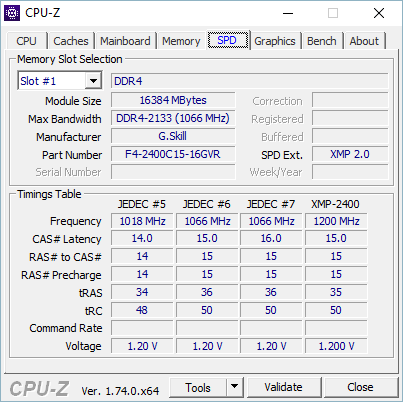Click the Part Number field F4-2400C15-16GVR
Image resolution: width=403 pixels, height=402 pixels.
pyautogui.click(x=173, y=154)
